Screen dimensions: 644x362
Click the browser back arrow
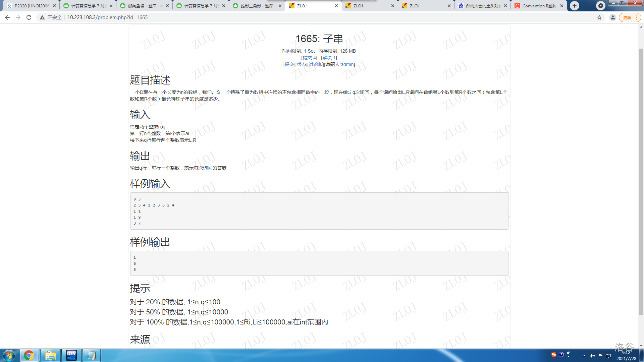tap(7, 17)
